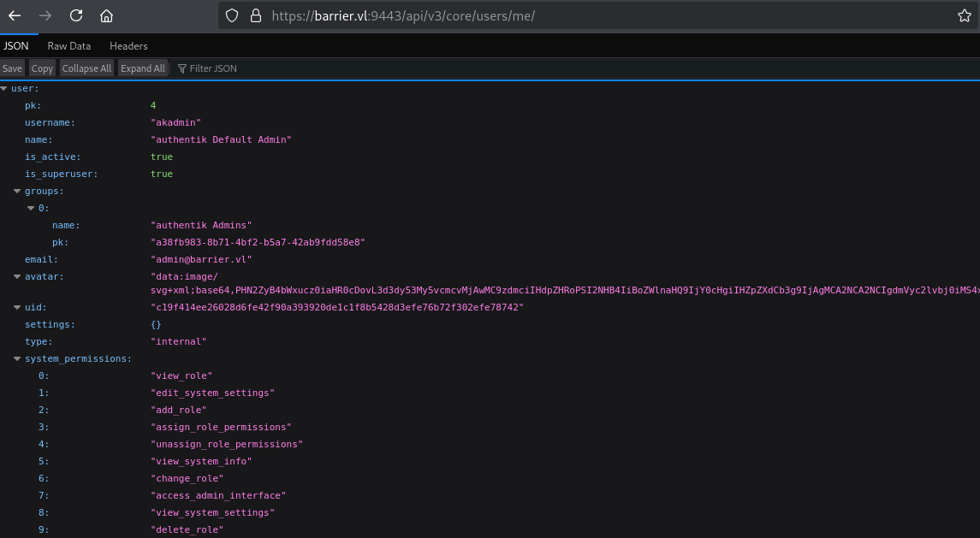Select the name value "authentik Default Admin"

tap(222, 140)
